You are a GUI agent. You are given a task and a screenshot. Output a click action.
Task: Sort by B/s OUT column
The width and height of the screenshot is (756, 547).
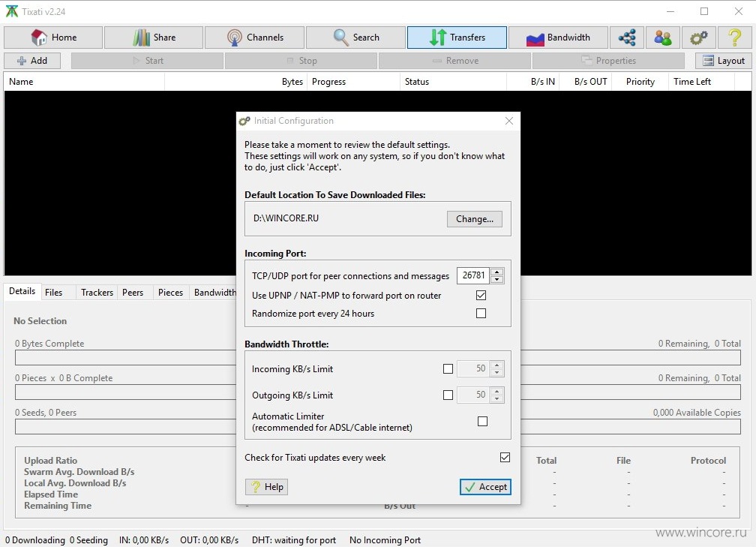coord(586,82)
